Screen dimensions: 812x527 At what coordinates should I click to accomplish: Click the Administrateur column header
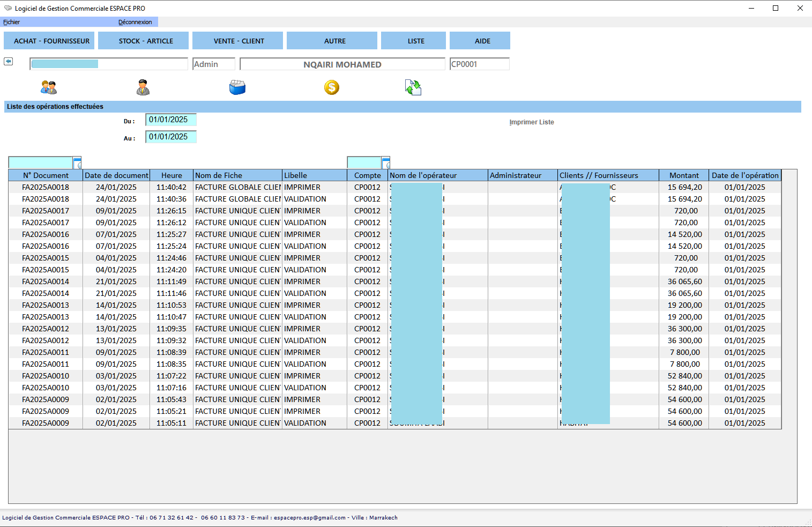pyautogui.click(x=523, y=175)
